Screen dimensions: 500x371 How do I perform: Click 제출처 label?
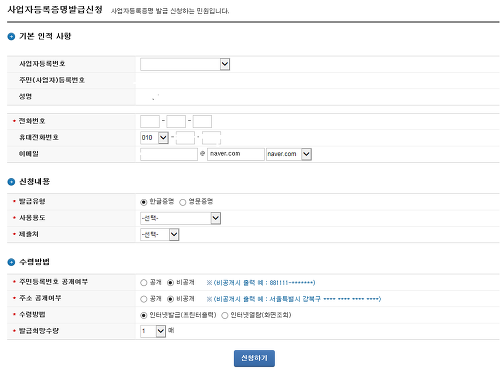[29, 234]
